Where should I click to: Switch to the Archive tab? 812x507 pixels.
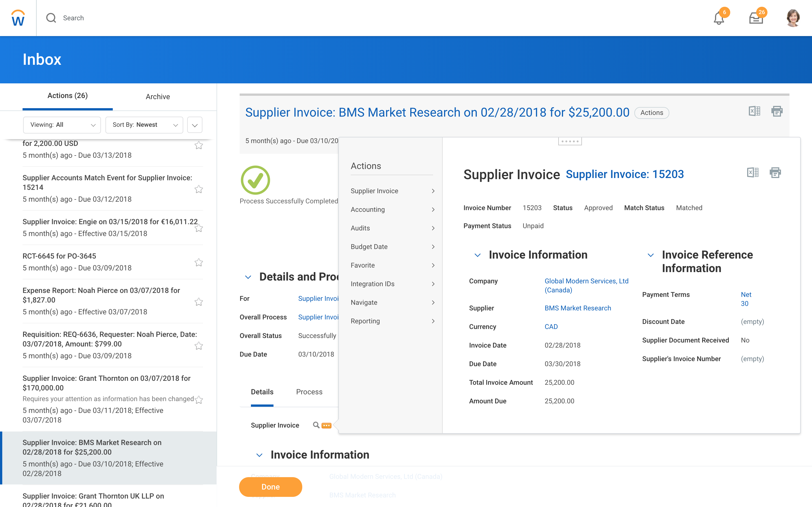tap(158, 97)
